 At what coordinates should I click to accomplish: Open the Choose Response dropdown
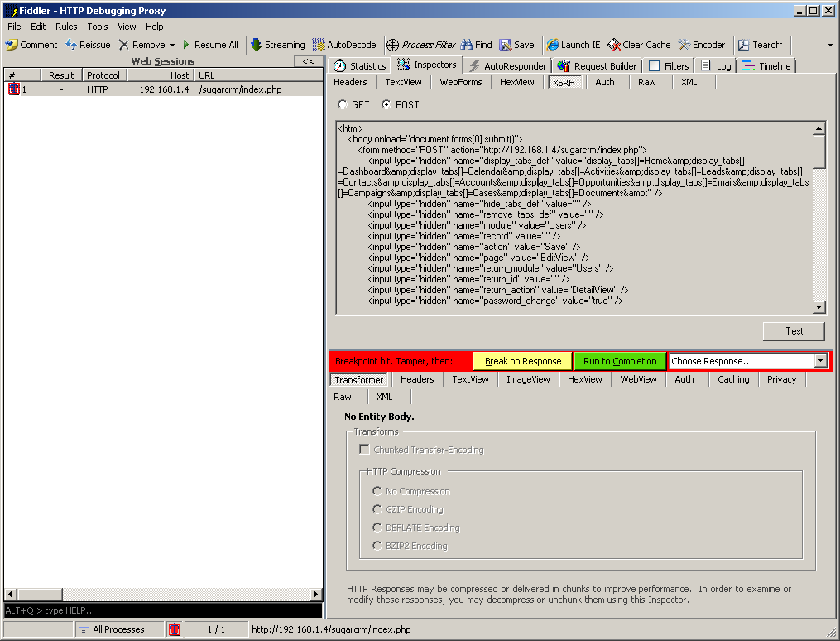tap(821, 361)
